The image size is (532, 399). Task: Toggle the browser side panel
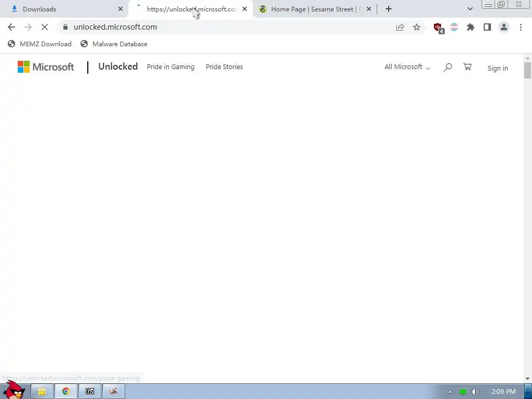click(487, 27)
